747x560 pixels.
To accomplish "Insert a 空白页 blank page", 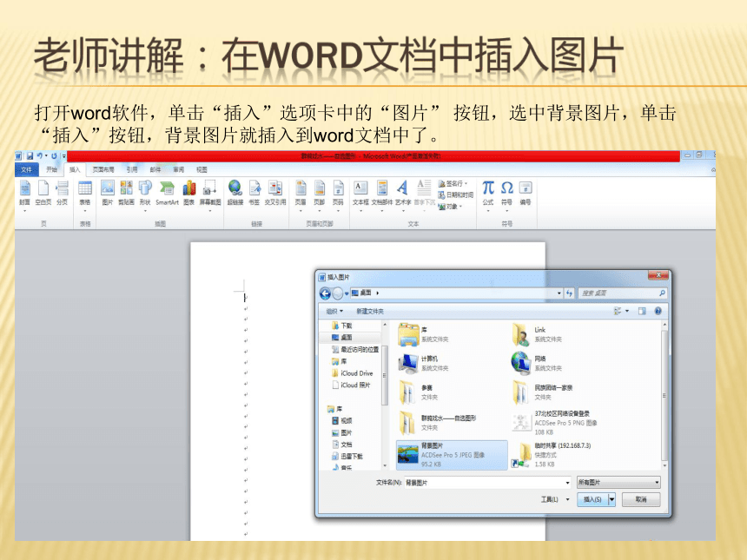I will (43, 193).
